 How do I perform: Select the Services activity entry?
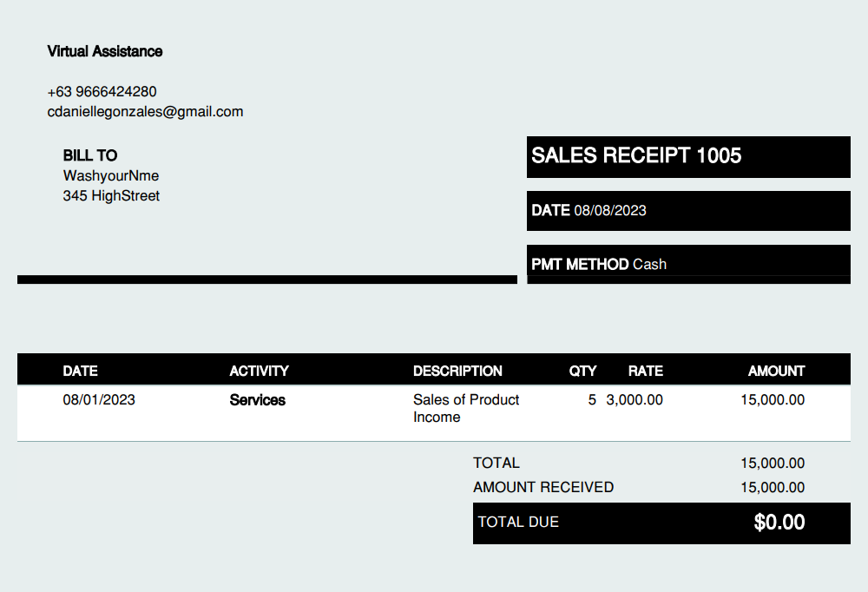[258, 400]
